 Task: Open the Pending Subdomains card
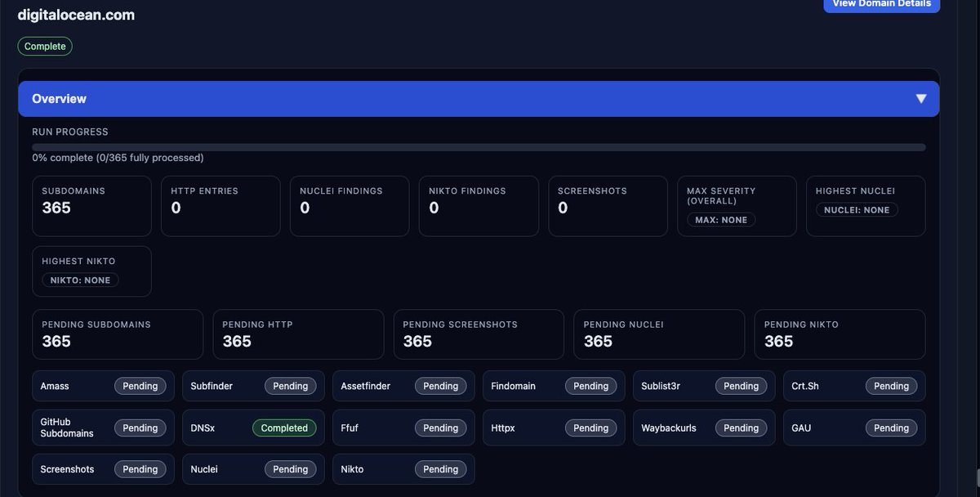(118, 334)
